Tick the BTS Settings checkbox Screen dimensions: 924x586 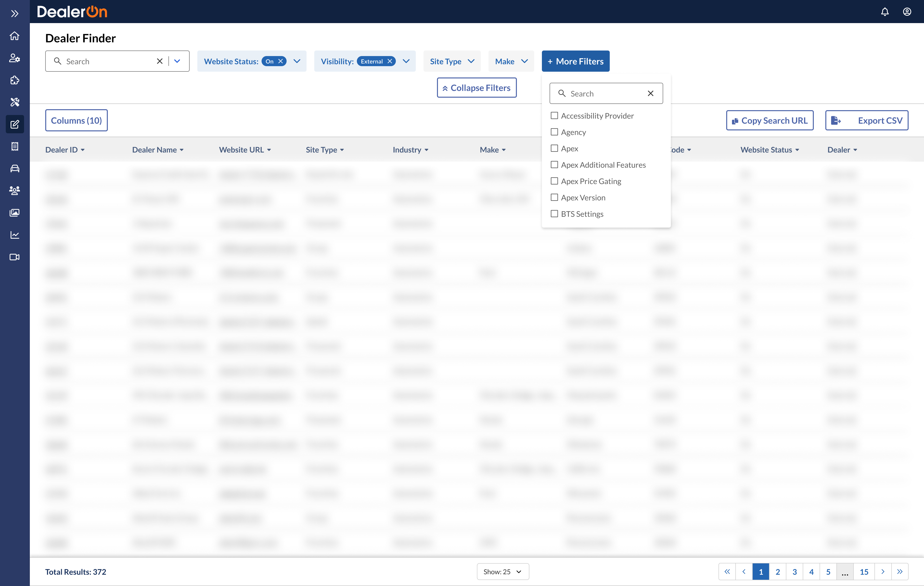click(554, 214)
